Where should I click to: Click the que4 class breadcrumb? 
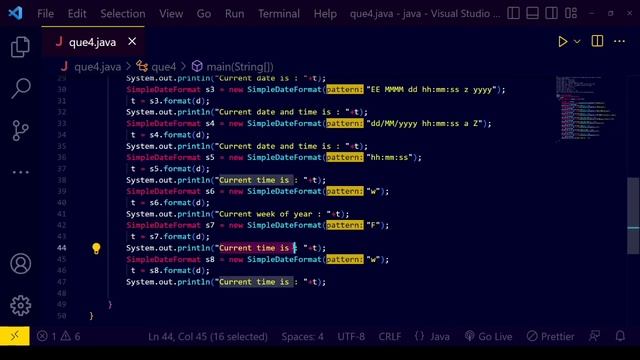[163, 67]
